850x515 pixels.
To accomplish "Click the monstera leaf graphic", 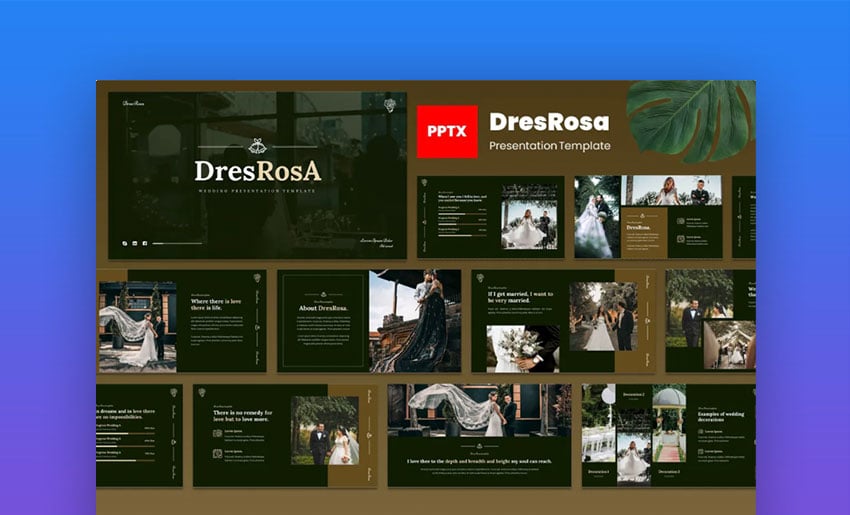I will click(690, 118).
